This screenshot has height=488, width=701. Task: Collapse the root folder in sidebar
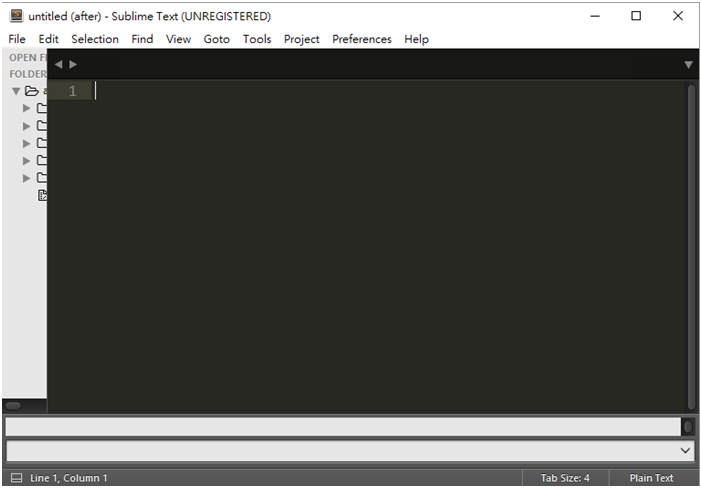point(16,91)
